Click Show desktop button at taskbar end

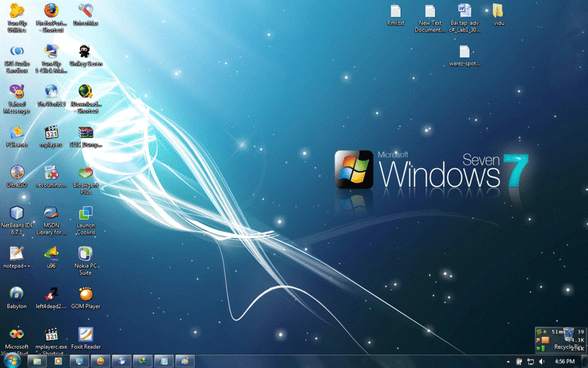[585, 362]
